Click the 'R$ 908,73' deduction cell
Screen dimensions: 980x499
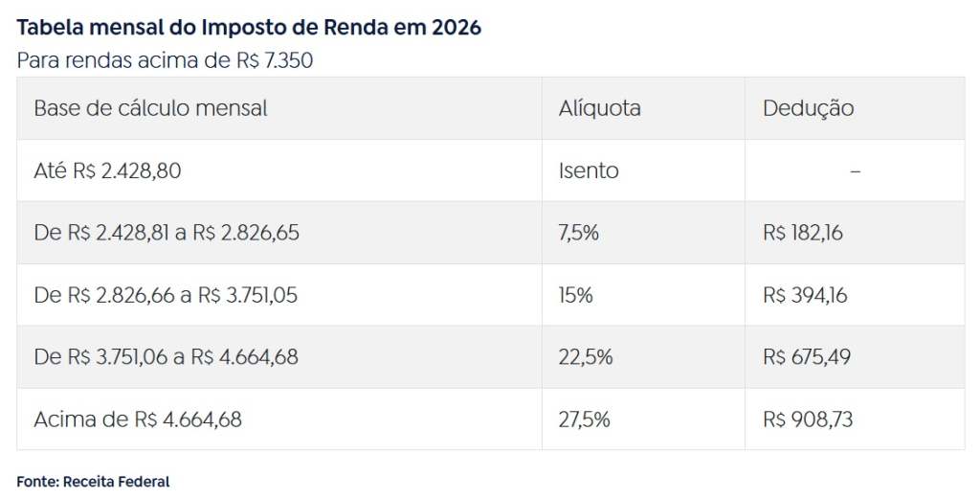pyautogui.click(x=808, y=420)
